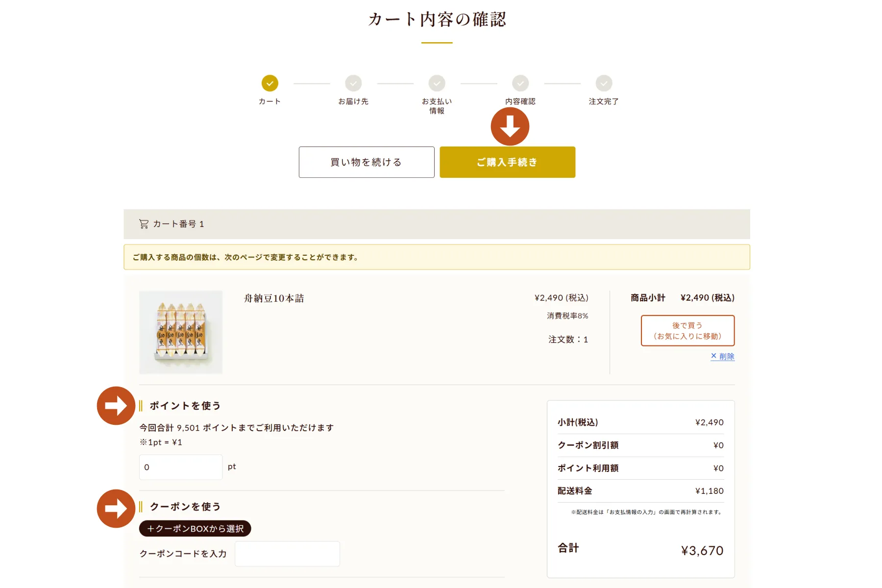882x588 pixels.
Task: Remove the item via 削除 link
Action: tap(723, 356)
